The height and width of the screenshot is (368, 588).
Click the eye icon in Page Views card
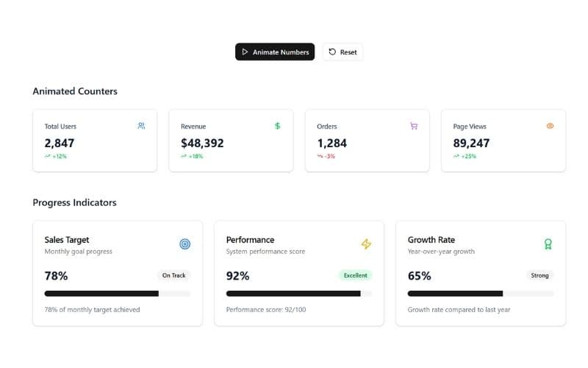coord(550,126)
